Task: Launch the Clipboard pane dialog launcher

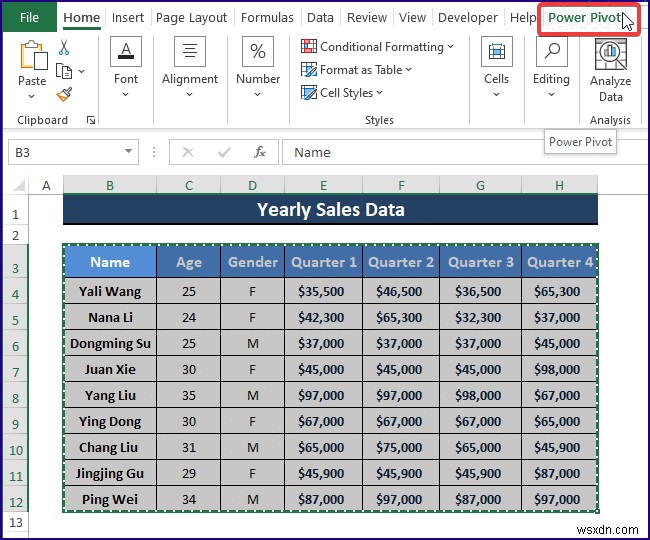Action: coord(91,120)
